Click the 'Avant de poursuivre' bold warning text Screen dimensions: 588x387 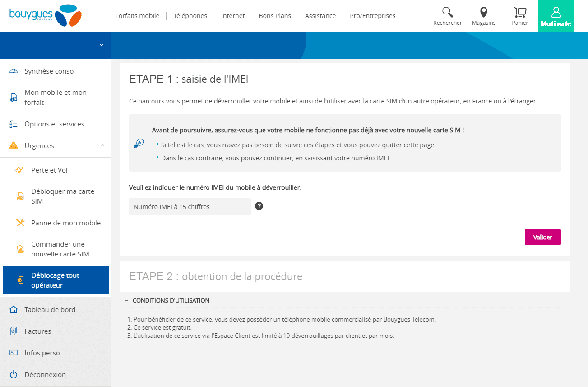[x=308, y=130]
